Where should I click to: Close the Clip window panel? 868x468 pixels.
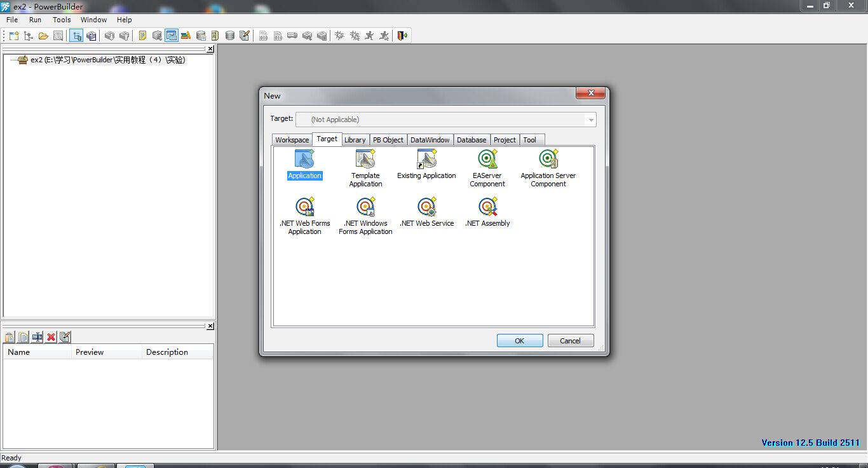pyautogui.click(x=210, y=326)
